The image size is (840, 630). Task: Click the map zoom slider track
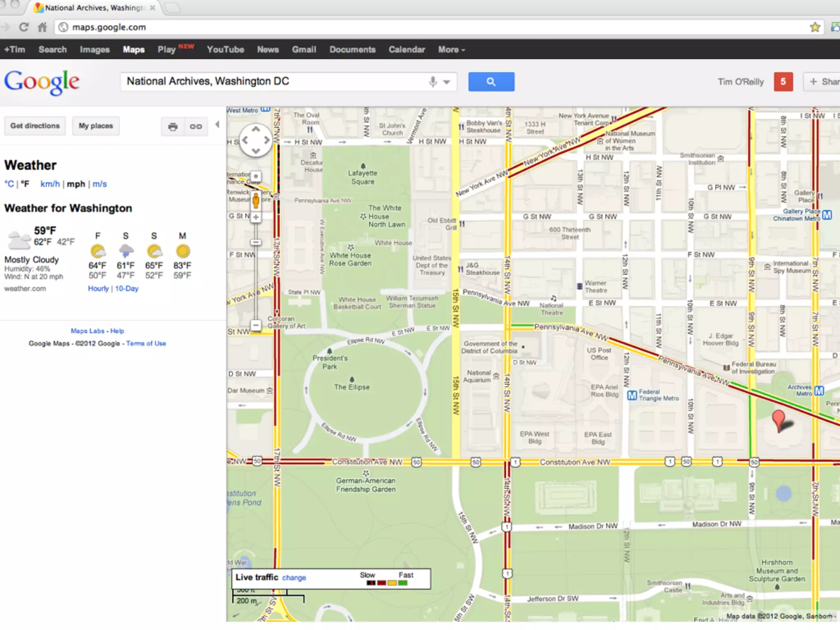[256, 279]
